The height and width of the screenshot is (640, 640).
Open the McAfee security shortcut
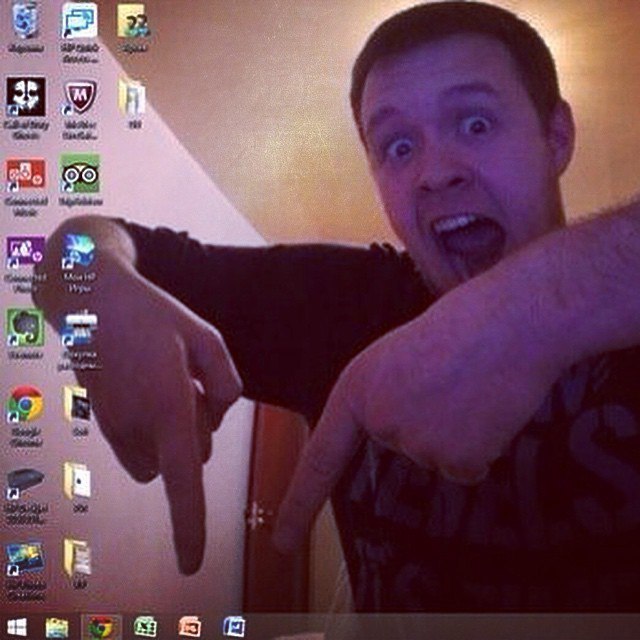click(79, 97)
